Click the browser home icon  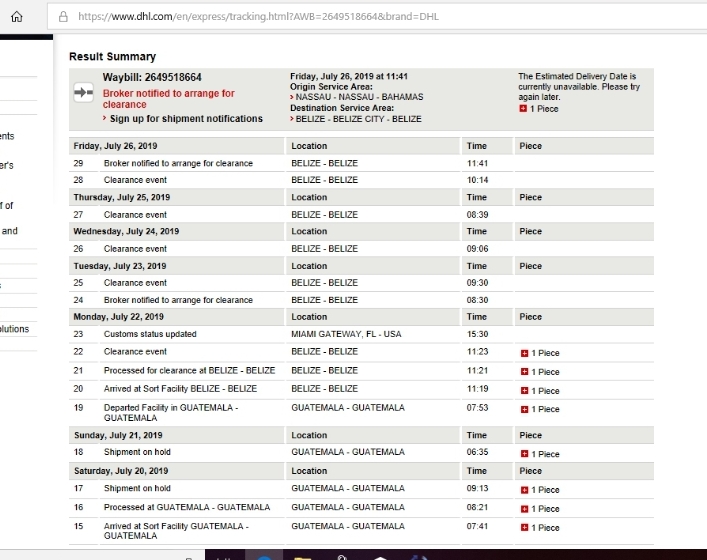point(17,17)
